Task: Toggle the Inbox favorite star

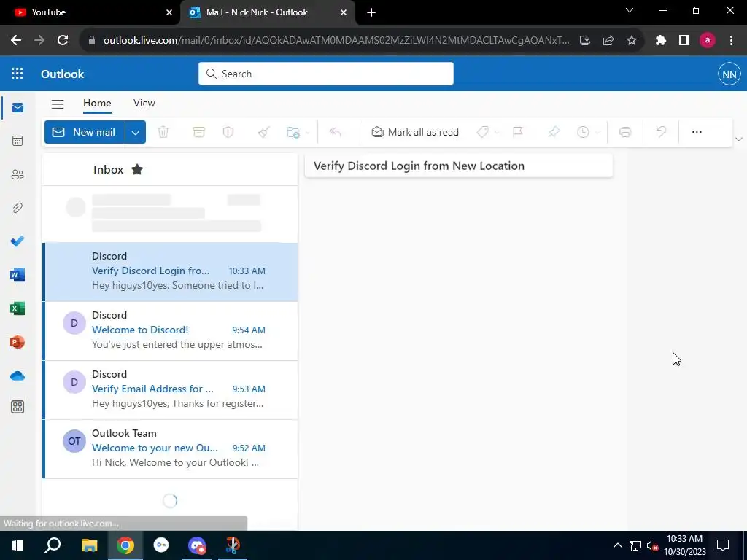Action: tap(137, 169)
